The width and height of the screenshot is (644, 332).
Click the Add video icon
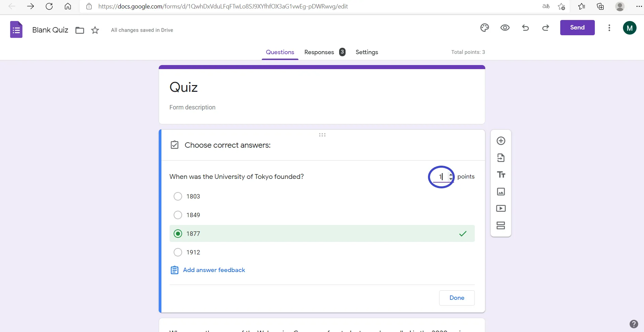coord(501,208)
